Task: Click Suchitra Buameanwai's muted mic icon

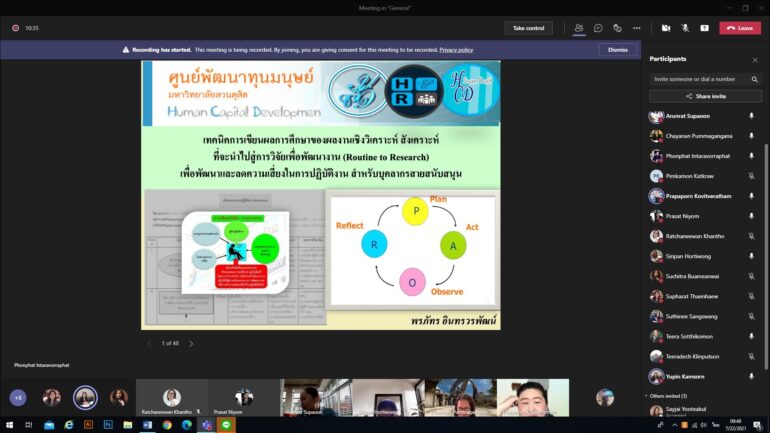Action: 751,276
